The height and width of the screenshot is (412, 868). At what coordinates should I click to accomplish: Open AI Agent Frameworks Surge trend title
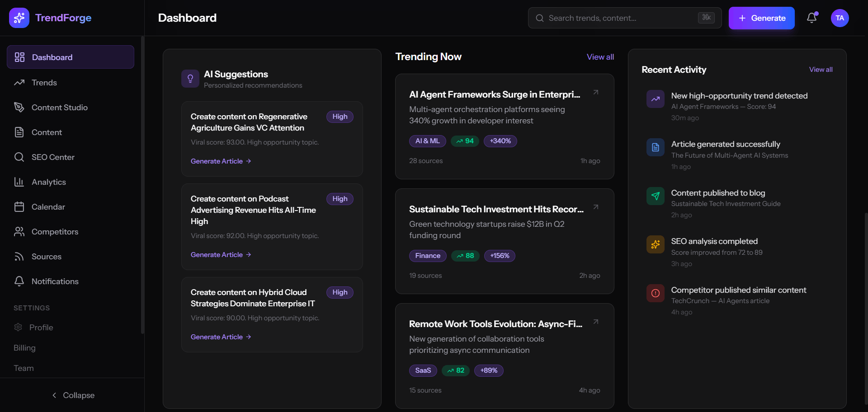click(495, 94)
